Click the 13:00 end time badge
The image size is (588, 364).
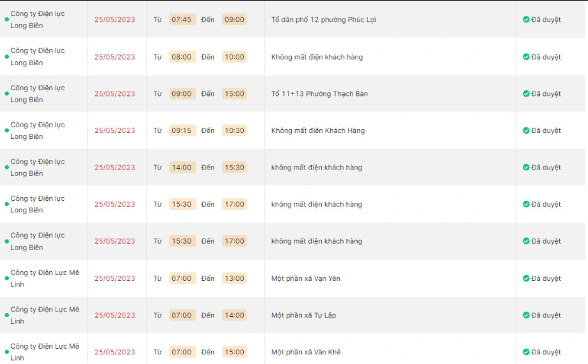click(x=234, y=278)
